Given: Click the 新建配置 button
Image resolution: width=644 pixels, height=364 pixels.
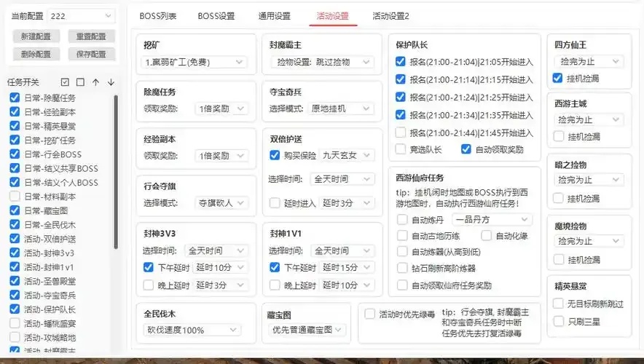Looking at the screenshot, I should click(x=36, y=36).
